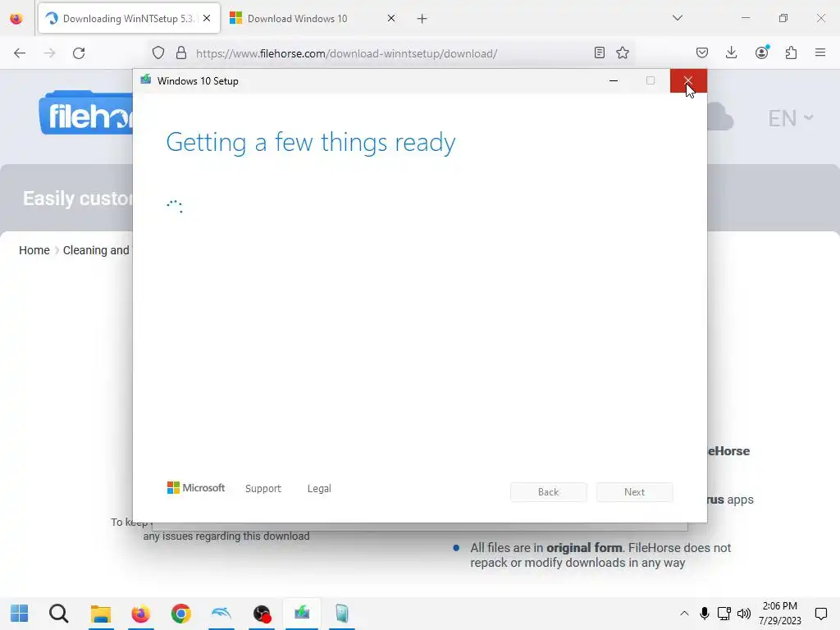Close the Downloading WinNTSetup tab
The height and width of the screenshot is (630, 840).
coord(207,18)
